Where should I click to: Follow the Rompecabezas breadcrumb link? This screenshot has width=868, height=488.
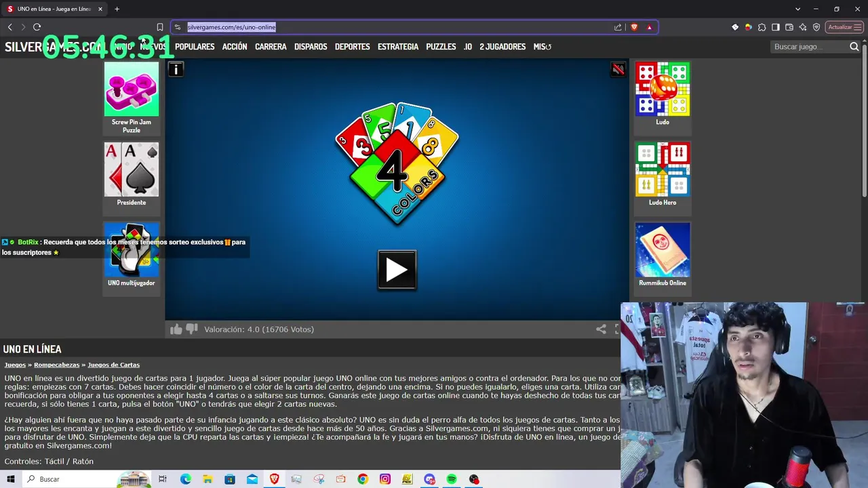(x=57, y=365)
